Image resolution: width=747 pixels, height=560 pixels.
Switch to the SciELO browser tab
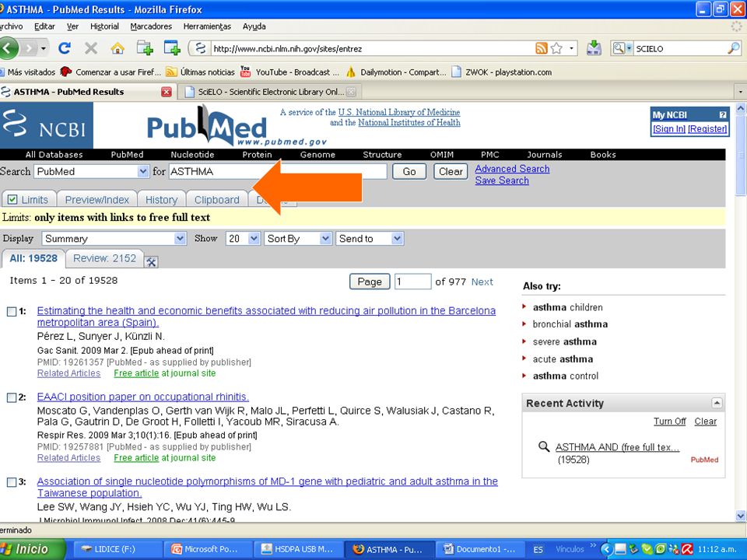pos(269,92)
